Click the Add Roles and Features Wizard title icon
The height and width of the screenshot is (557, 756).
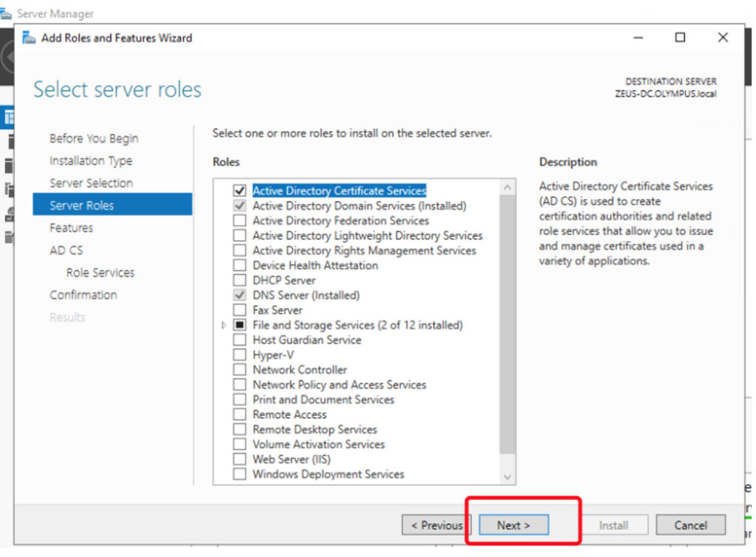(x=29, y=38)
